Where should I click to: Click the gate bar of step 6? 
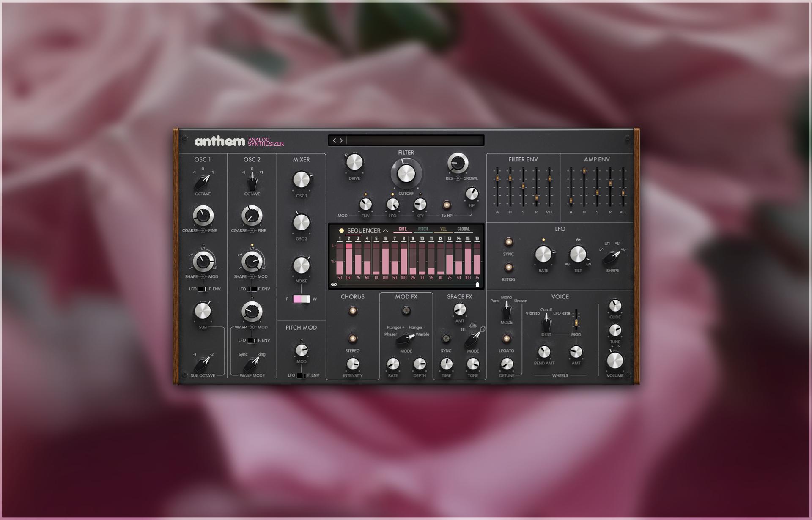coord(385,259)
